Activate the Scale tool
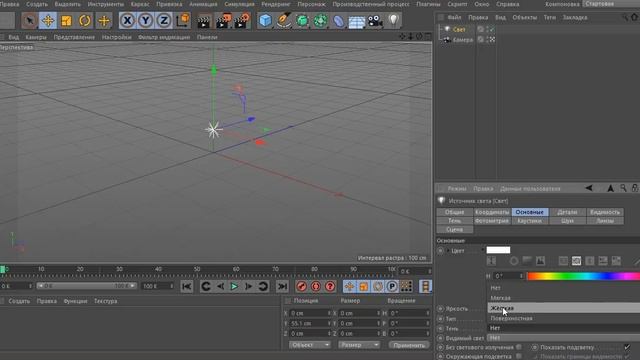The width and height of the screenshot is (640, 360). point(66,20)
